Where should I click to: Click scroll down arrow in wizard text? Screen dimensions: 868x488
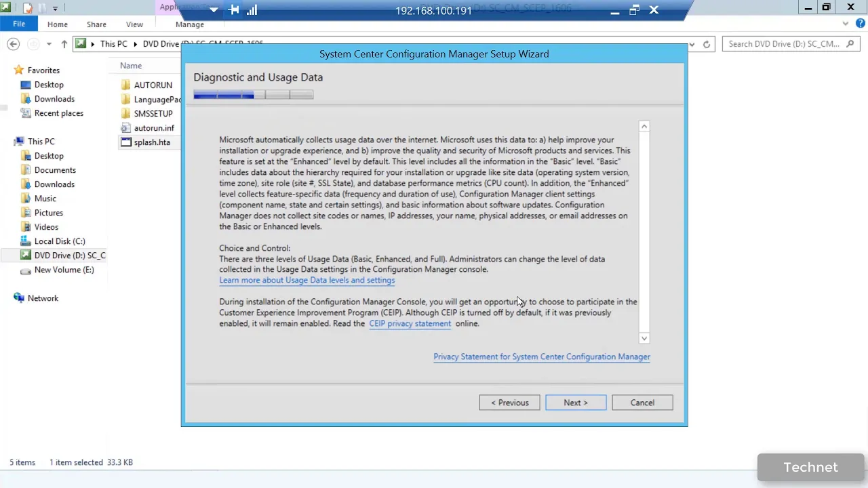[x=644, y=338]
